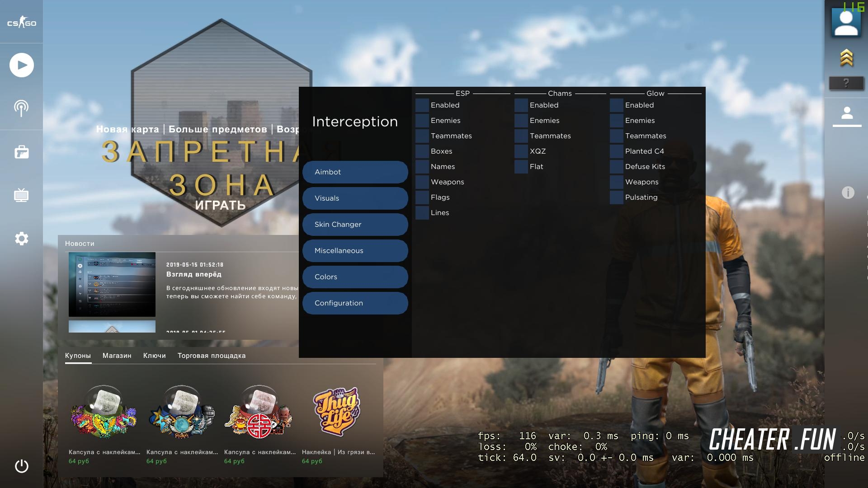Open the Configuration panel
This screenshot has height=488, width=868.
(x=355, y=303)
